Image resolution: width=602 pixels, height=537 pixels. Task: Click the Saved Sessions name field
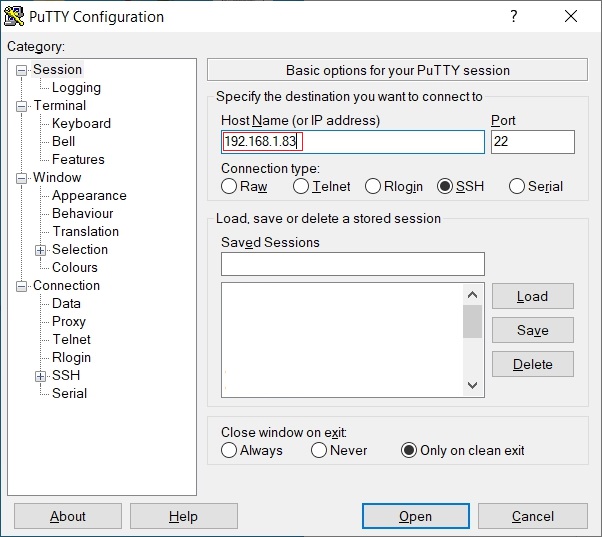click(352, 264)
